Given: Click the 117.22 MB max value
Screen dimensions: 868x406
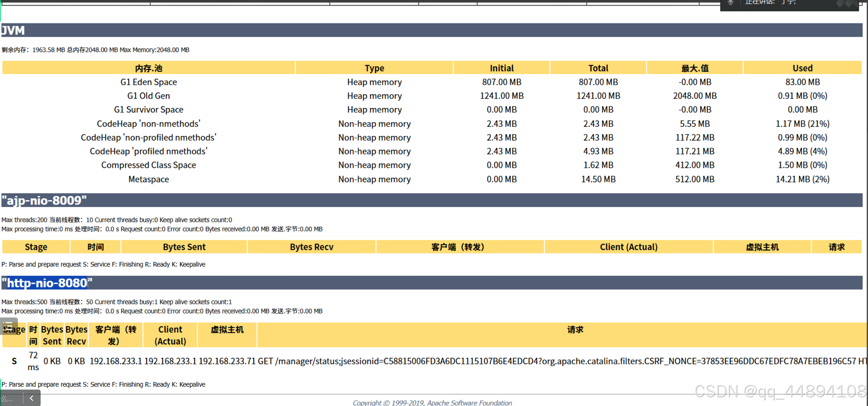Looking at the screenshot, I should (695, 137).
